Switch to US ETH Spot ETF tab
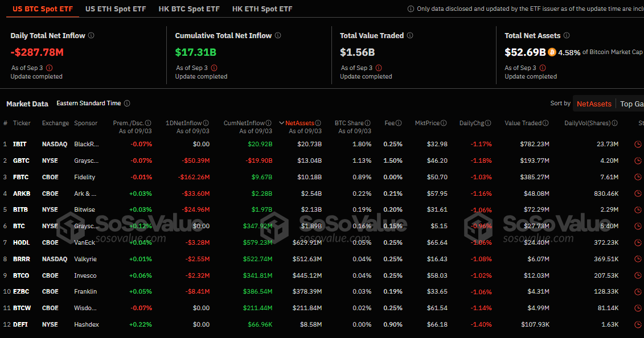The height and width of the screenshot is (338, 644). click(x=115, y=9)
